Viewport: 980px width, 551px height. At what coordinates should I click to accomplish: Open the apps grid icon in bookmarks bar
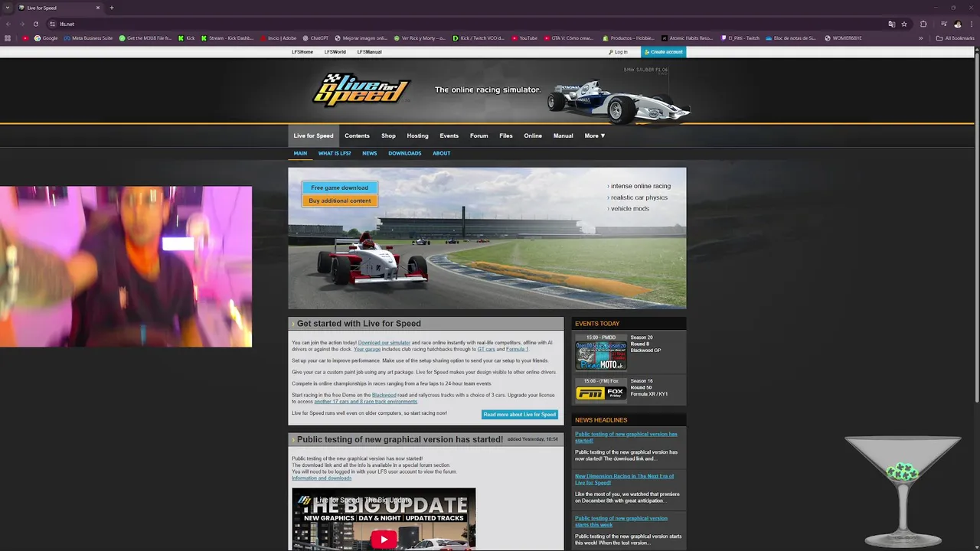(8, 37)
